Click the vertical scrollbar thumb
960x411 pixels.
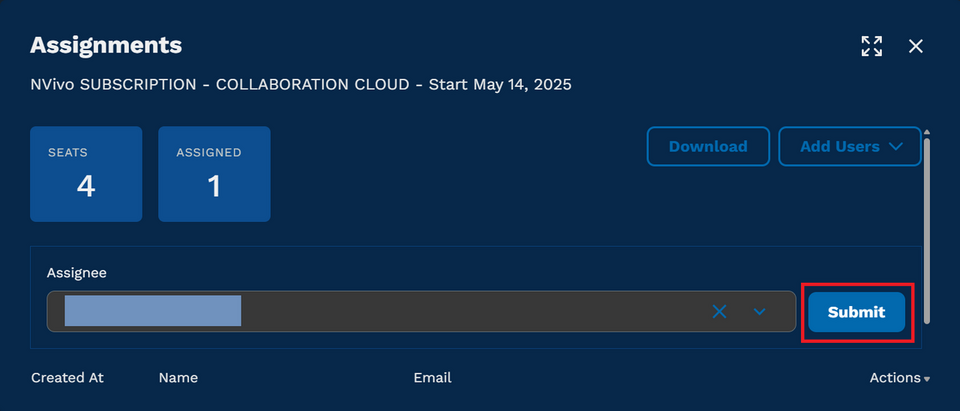[x=927, y=230]
